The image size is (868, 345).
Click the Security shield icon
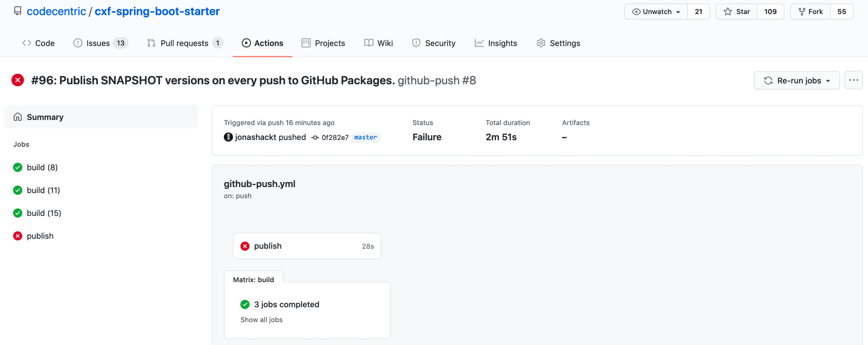(416, 43)
